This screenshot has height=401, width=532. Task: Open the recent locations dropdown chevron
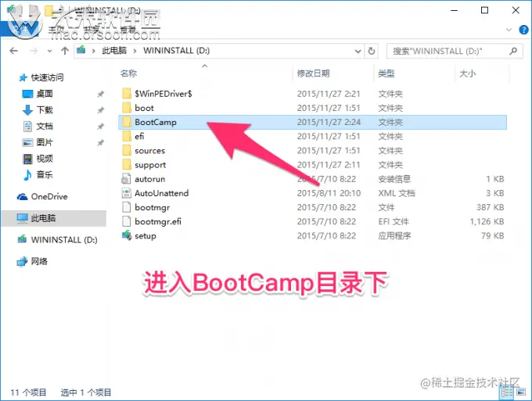pyautogui.click(x=49, y=51)
